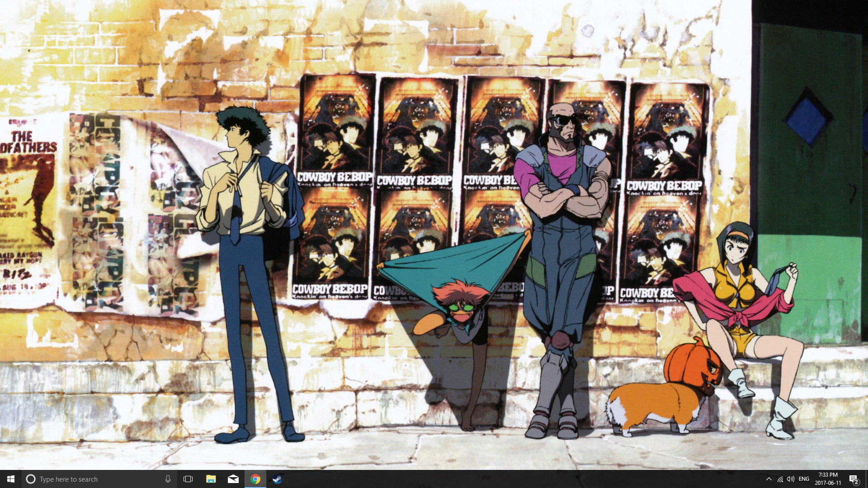Click the Cortana circle icon
Image resolution: width=868 pixels, height=488 pixels.
click(30, 479)
